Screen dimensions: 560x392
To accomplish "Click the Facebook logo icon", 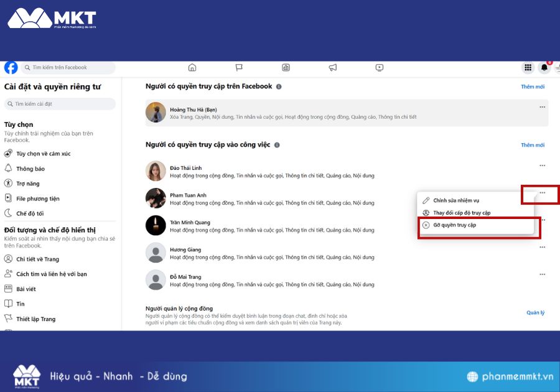I will pyautogui.click(x=11, y=67).
